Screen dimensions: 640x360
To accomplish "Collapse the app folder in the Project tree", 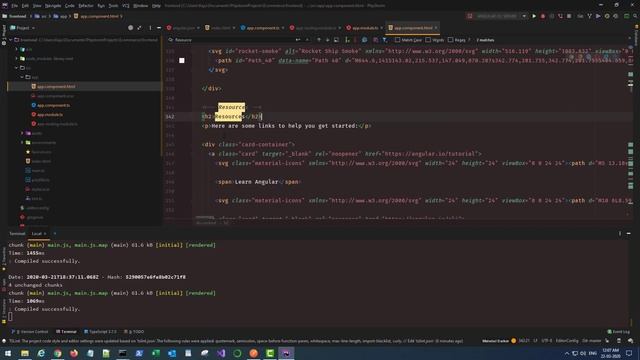I will [x=22, y=77].
